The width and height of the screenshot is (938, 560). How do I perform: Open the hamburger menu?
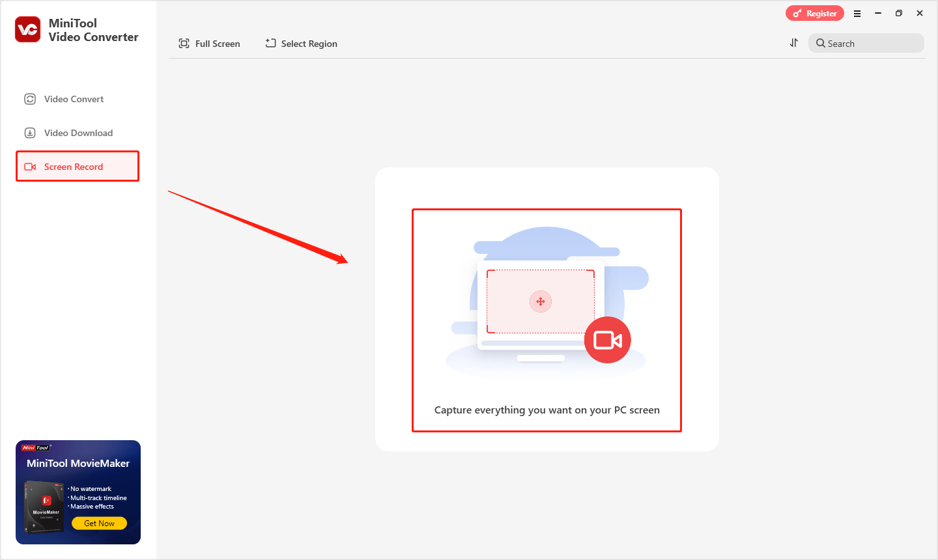click(857, 13)
